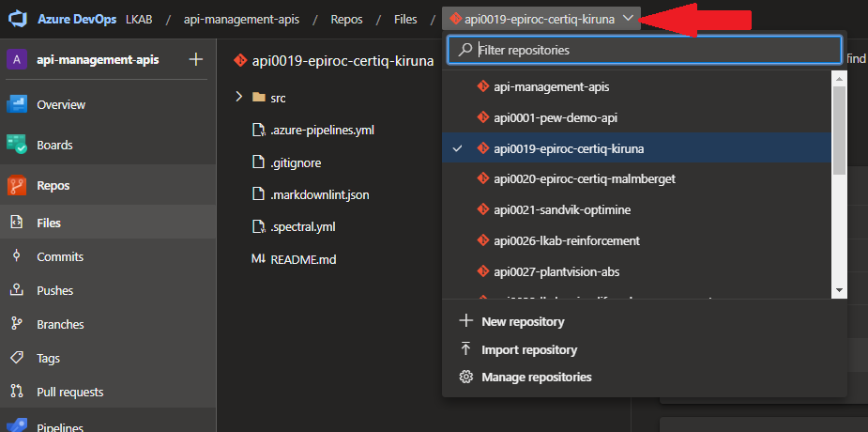
Task: Click the src folder icon
Action: point(258,98)
